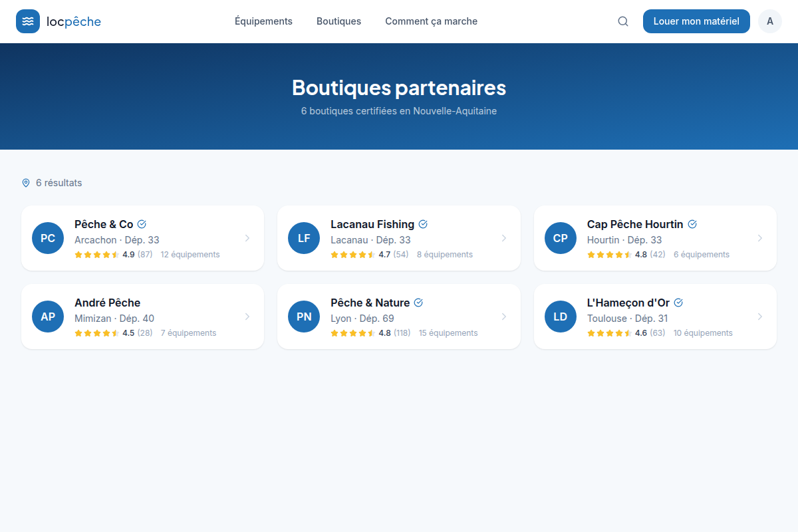Click '12 équipements' on Pêche & Co

point(190,255)
